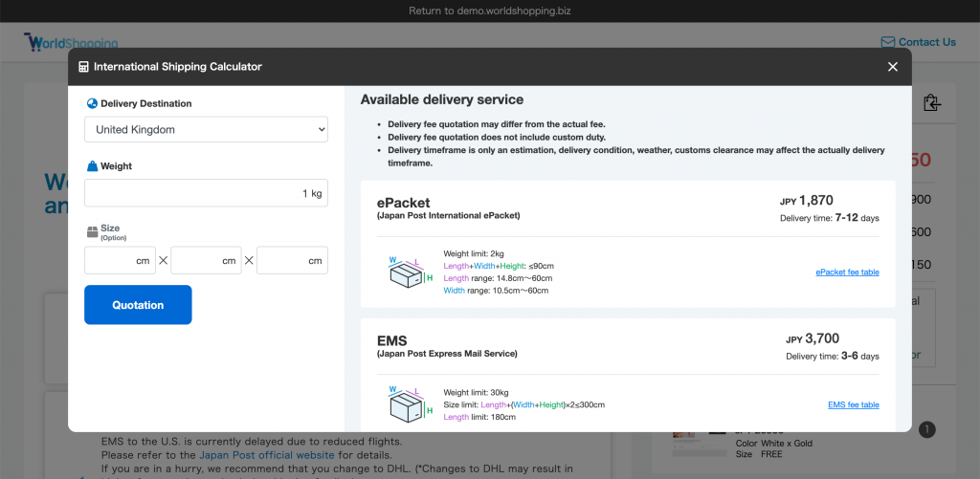The image size is (980, 479).
Task: Click the product thumbnail in the background page
Action: click(x=700, y=443)
